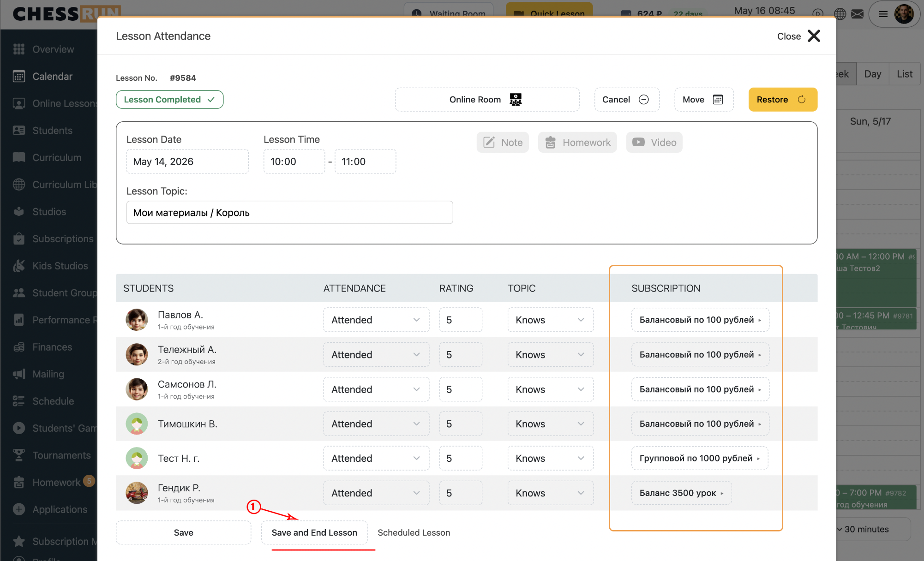924x561 pixels.
Task: Open Students icon in sidebar
Action: 19,131
